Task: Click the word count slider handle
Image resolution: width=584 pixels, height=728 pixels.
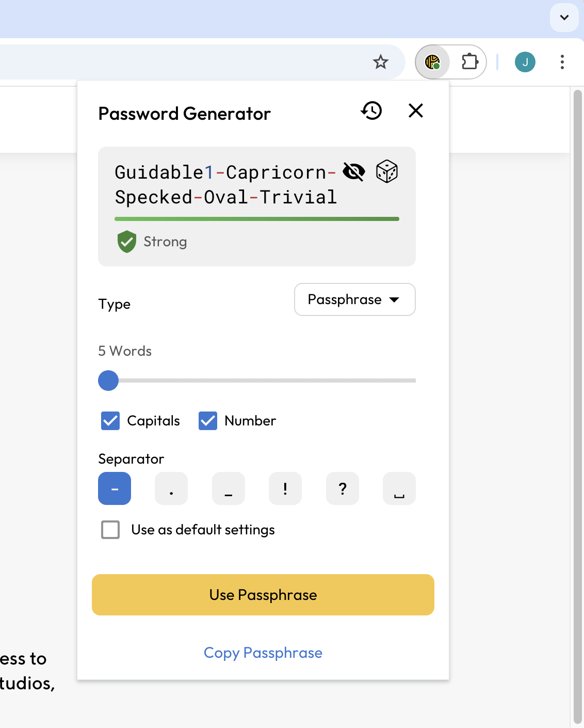Action: coord(108,381)
